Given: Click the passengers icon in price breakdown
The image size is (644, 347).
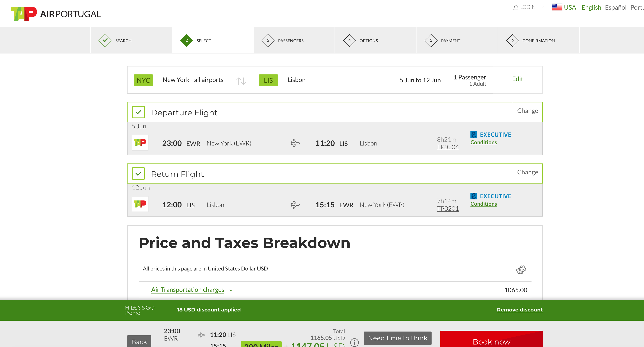Looking at the screenshot, I should pos(521,269).
